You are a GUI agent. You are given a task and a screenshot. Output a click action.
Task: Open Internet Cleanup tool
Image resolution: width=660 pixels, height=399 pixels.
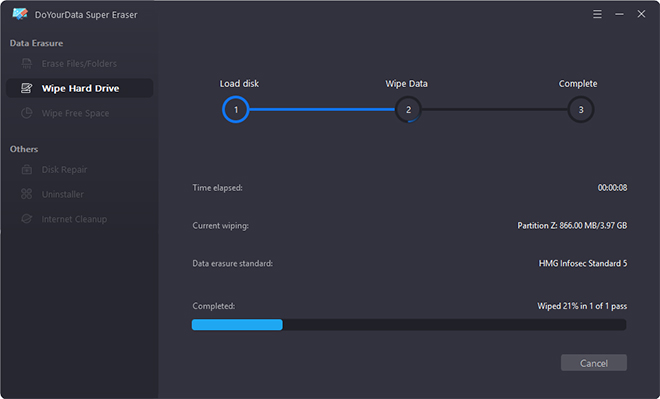click(80, 219)
